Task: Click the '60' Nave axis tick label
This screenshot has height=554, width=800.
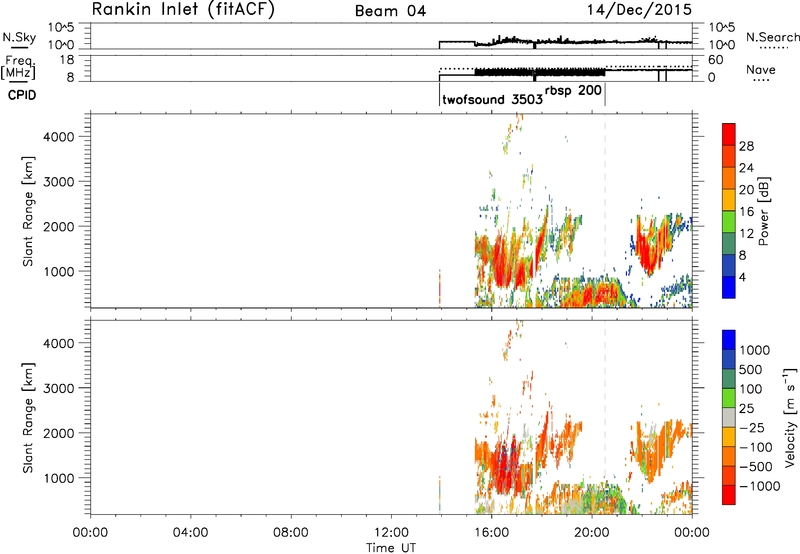Action: coord(715,60)
